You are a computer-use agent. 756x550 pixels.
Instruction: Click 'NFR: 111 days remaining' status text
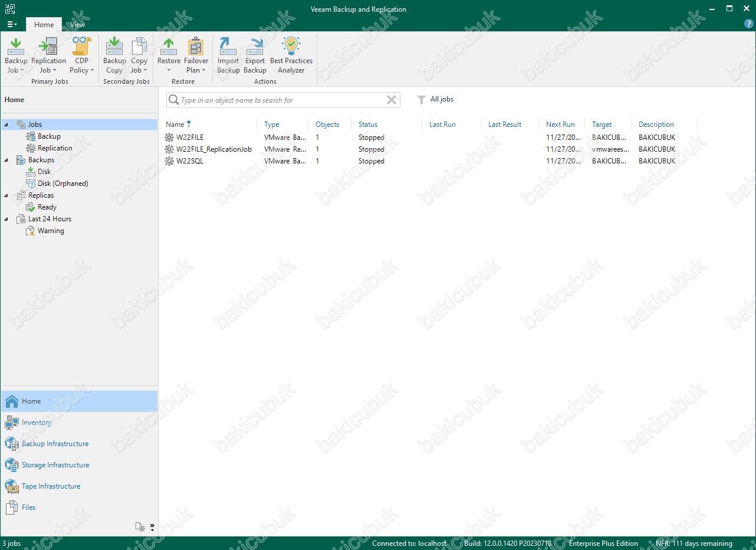[x=694, y=544]
